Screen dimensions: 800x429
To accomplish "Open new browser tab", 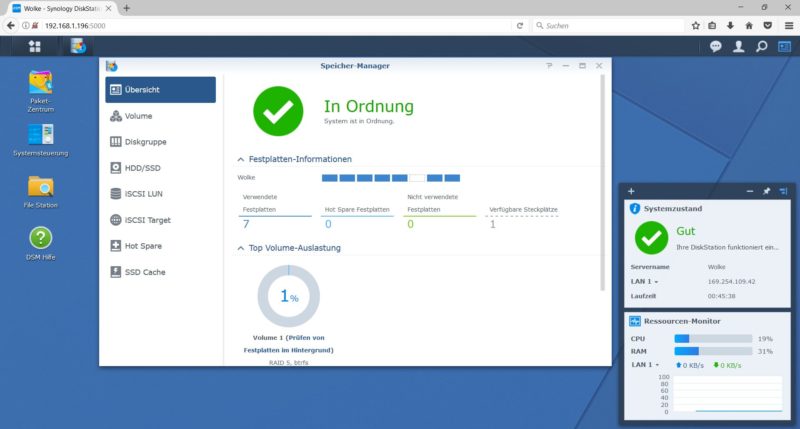I will [x=127, y=8].
